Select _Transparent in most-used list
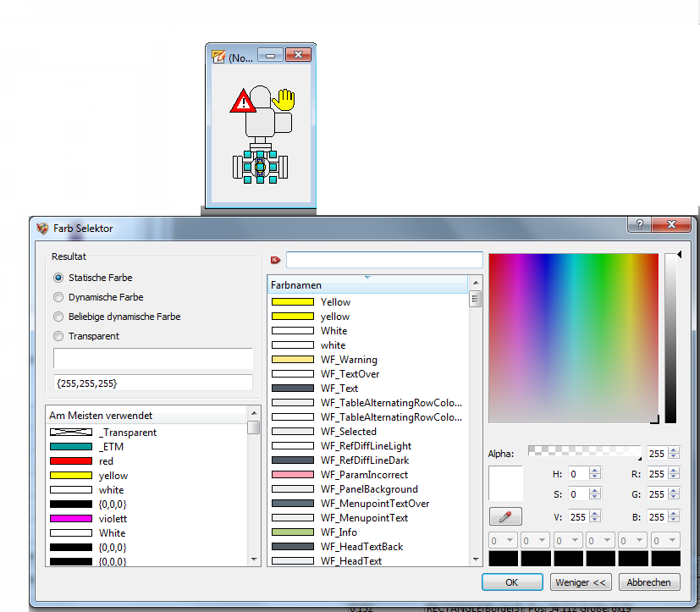Image resolution: width=700 pixels, height=612 pixels. [146, 432]
